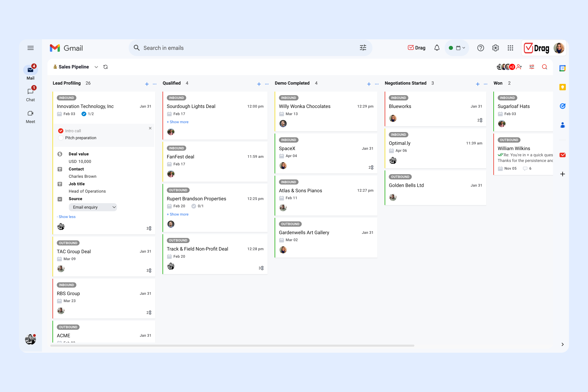Open the +2 team members badge

click(512, 67)
